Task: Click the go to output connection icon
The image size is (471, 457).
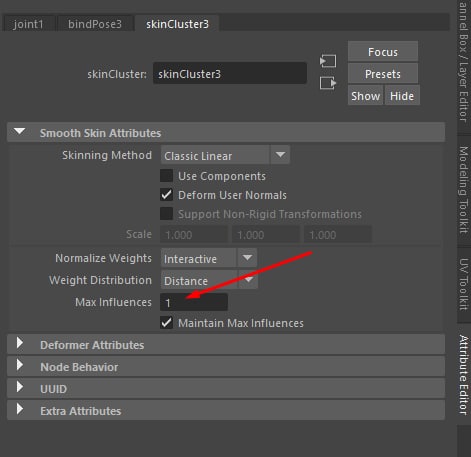Action: (328, 83)
